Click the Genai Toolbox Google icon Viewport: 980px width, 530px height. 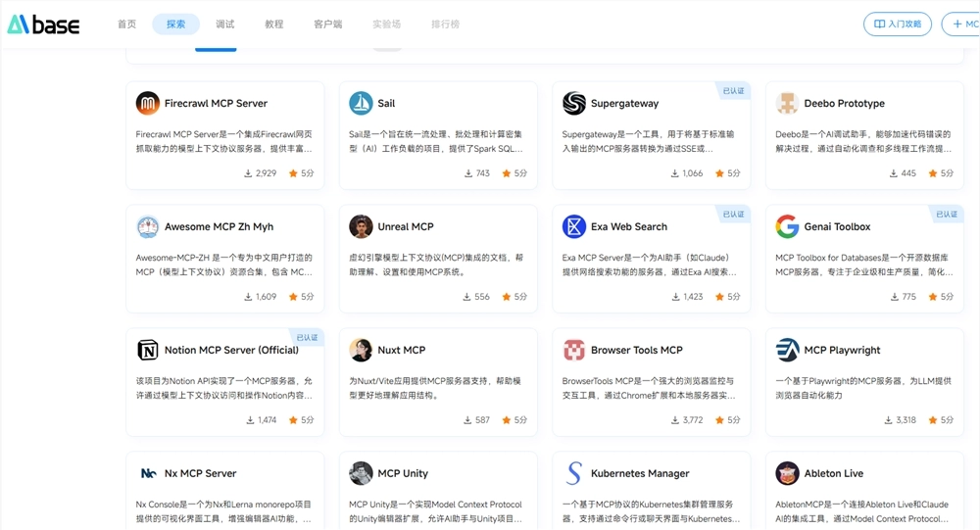tap(787, 226)
